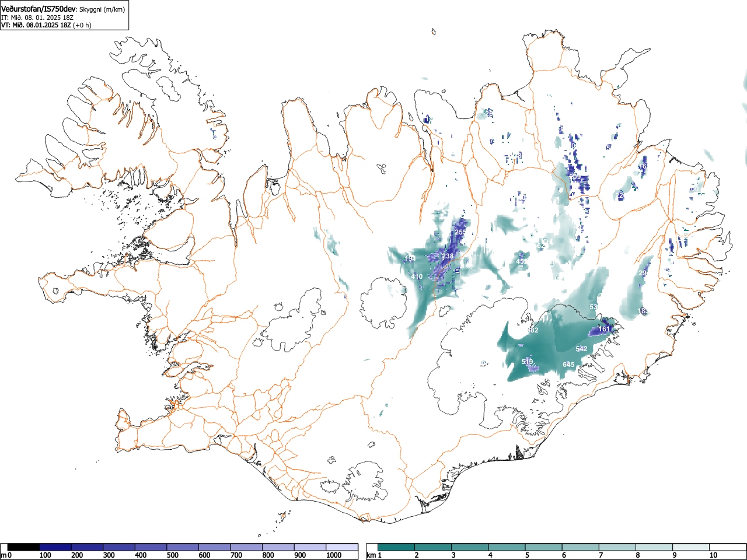The image size is (747, 560).
Task: Pick the 3–4 km legend color
Action: (x=470, y=547)
